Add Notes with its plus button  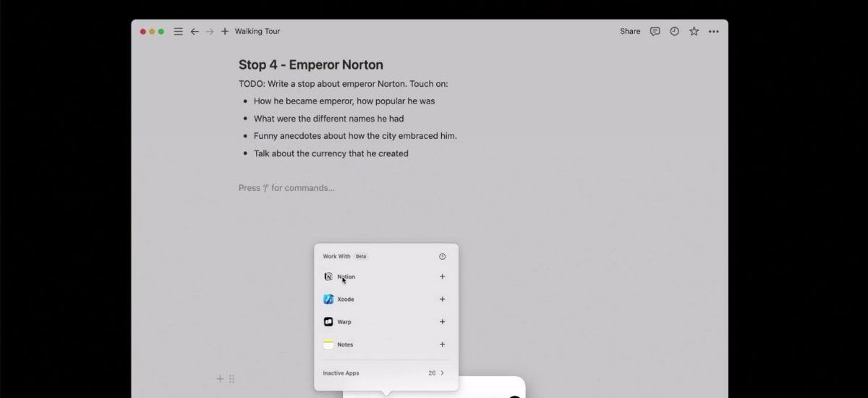click(x=442, y=344)
